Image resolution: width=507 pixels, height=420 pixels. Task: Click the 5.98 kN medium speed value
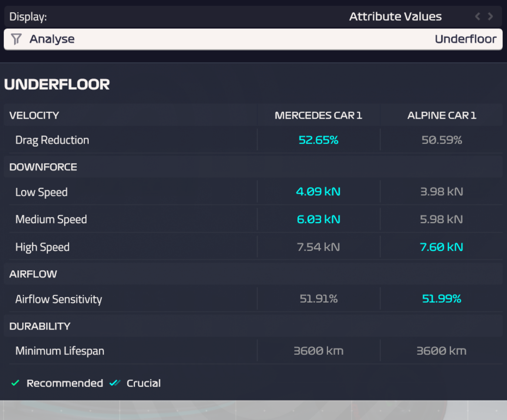tap(442, 220)
